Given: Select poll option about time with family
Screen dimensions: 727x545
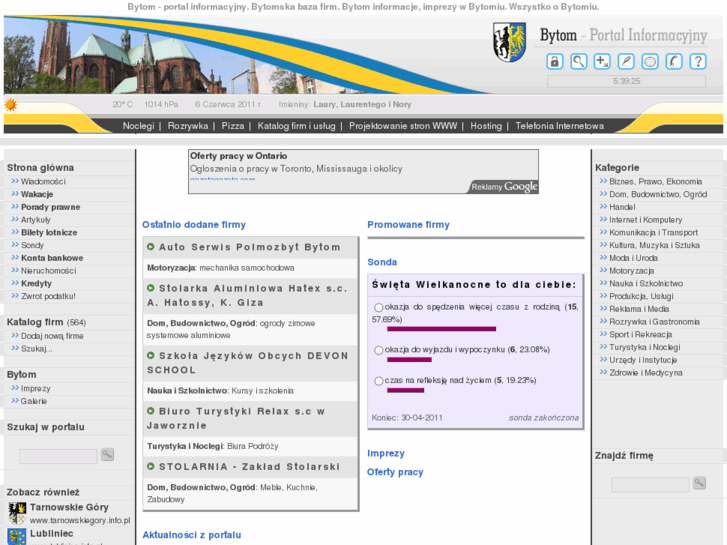Looking at the screenshot, I should pos(379,307).
